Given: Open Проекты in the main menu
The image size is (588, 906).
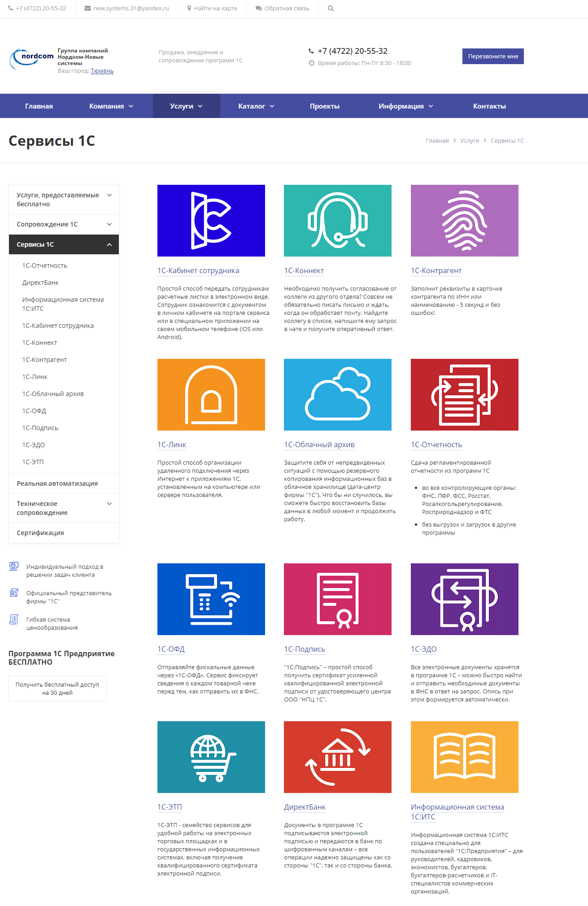Looking at the screenshot, I should point(325,106).
